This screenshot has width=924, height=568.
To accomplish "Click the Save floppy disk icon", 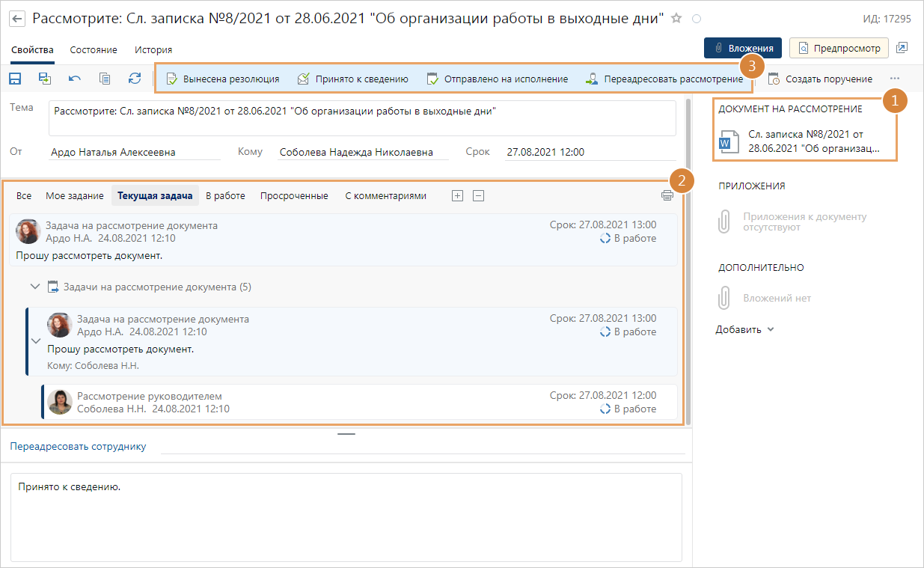I will pyautogui.click(x=15, y=79).
